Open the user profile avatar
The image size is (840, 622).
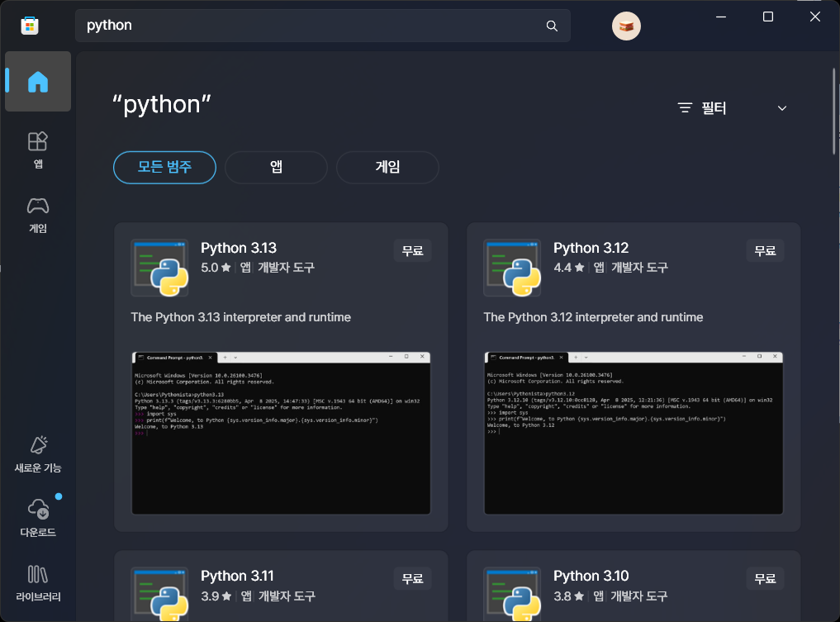[626, 26]
